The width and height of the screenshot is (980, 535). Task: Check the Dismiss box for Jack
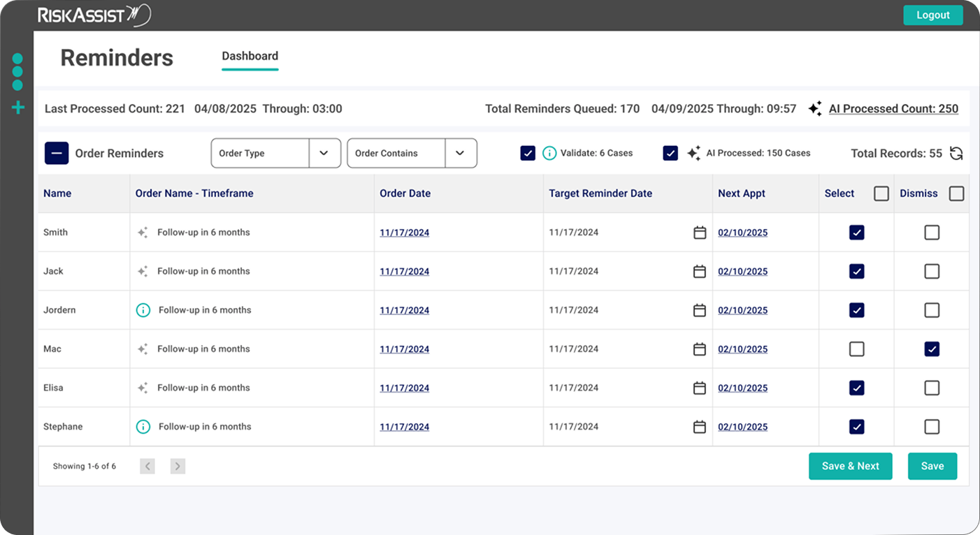click(x=932, y=271)
